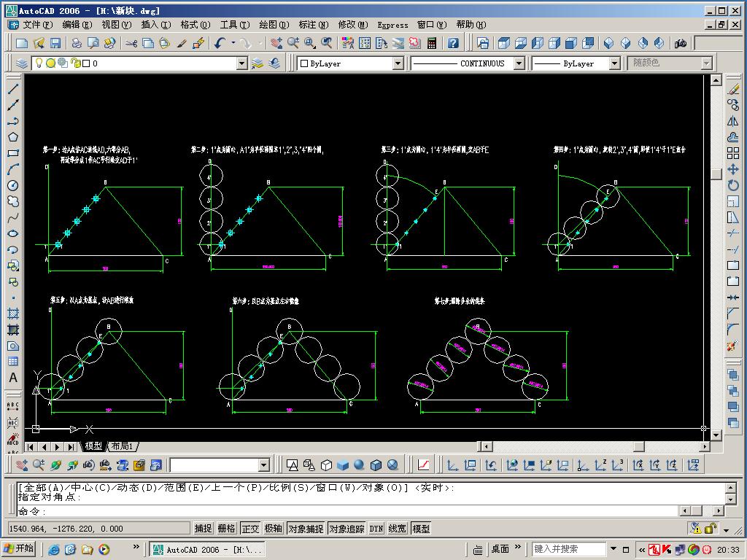Screen dimensions: 747x560
Task: Jump to the first layout tab arrow
Action: click(31, 447)
